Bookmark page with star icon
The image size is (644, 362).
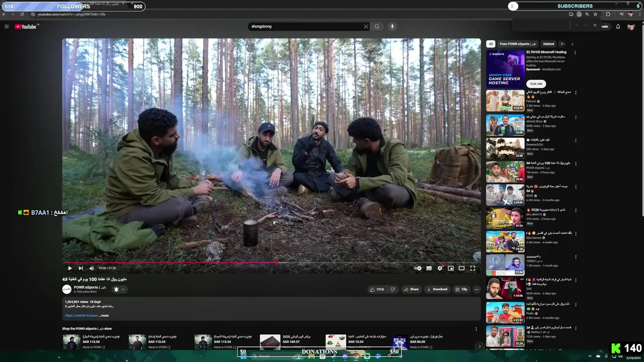coord(595,14)
